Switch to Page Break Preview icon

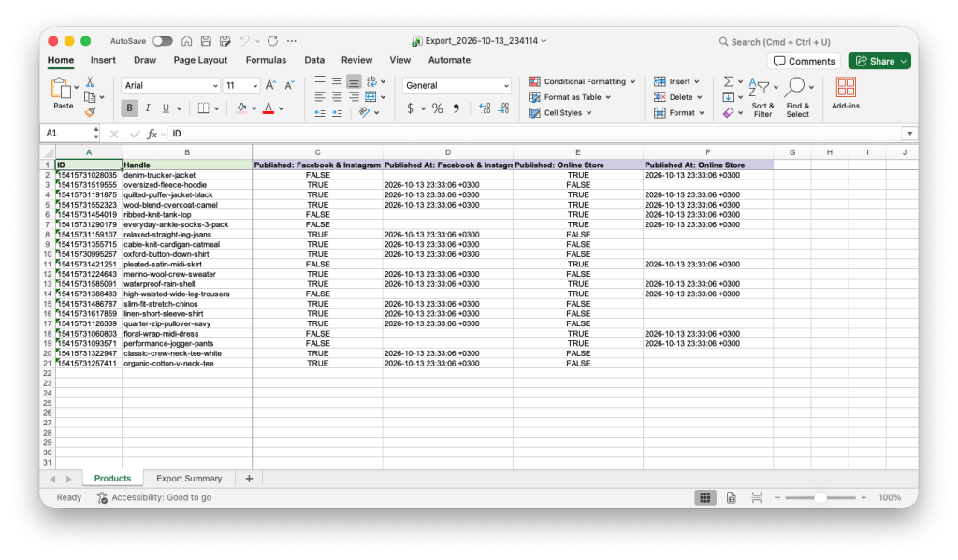pos(756,497)
